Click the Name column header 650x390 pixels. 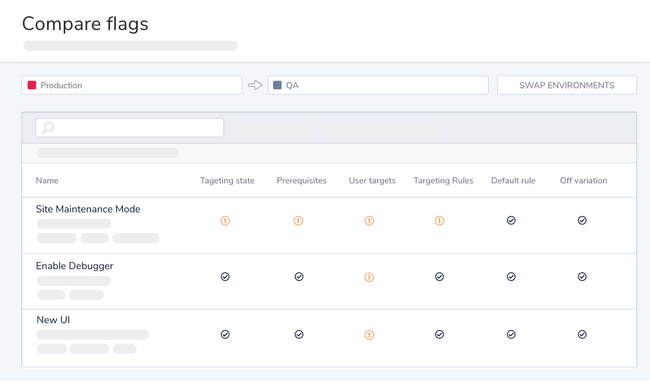pyautogui.click(x=47, y=180)
